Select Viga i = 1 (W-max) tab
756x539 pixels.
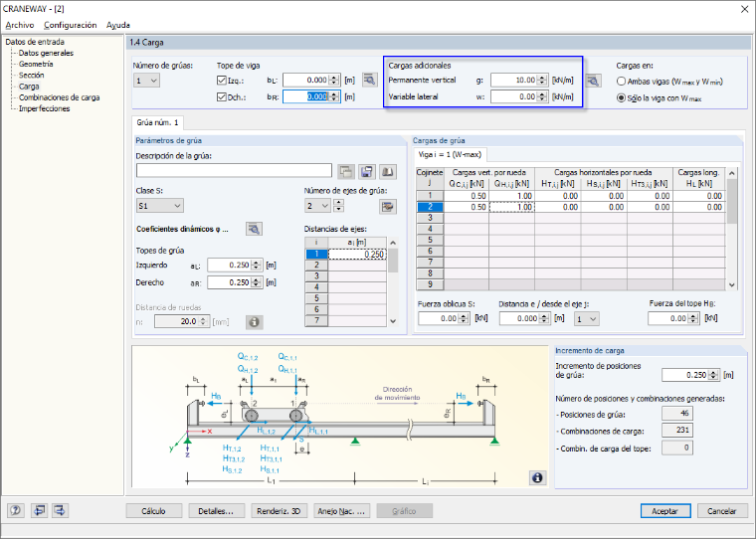pos(451,154)
